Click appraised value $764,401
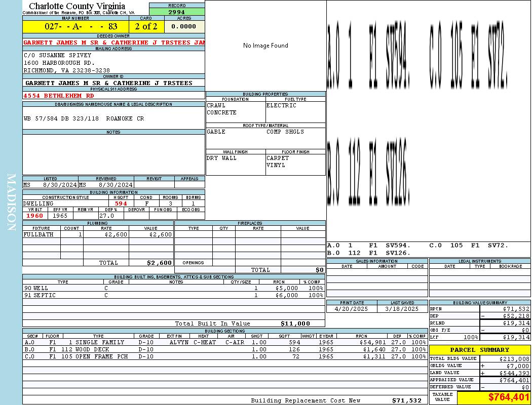The image size is (532, 405). [x=514, y=380]
